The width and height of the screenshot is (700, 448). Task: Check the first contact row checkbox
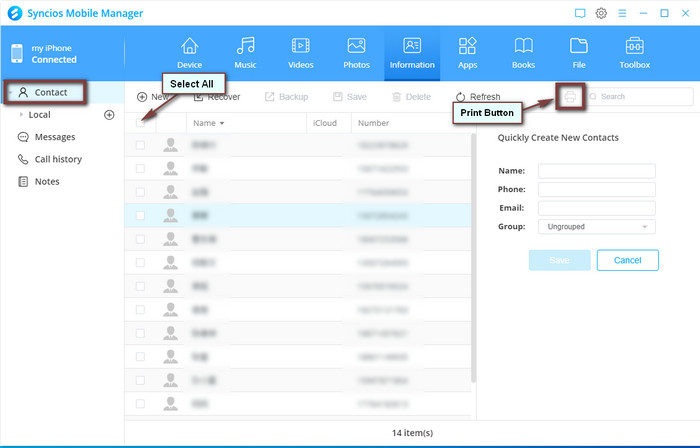tap(140, 145)
